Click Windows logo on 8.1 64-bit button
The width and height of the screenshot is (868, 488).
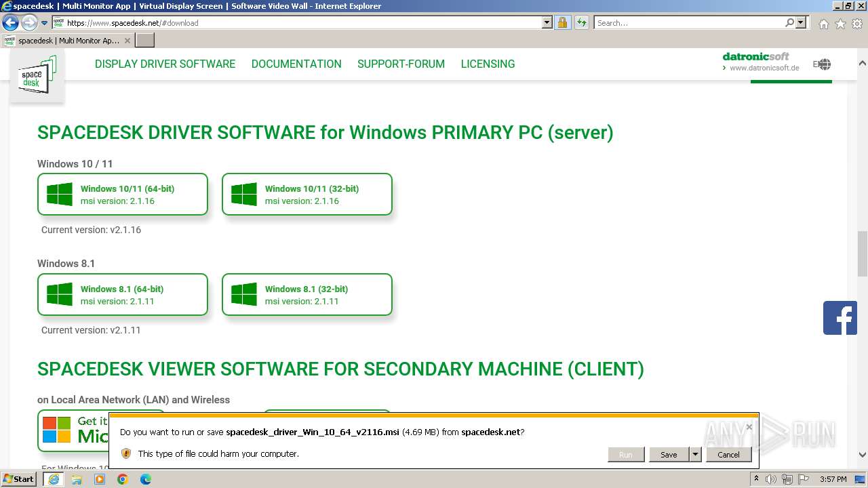point(60,295)
